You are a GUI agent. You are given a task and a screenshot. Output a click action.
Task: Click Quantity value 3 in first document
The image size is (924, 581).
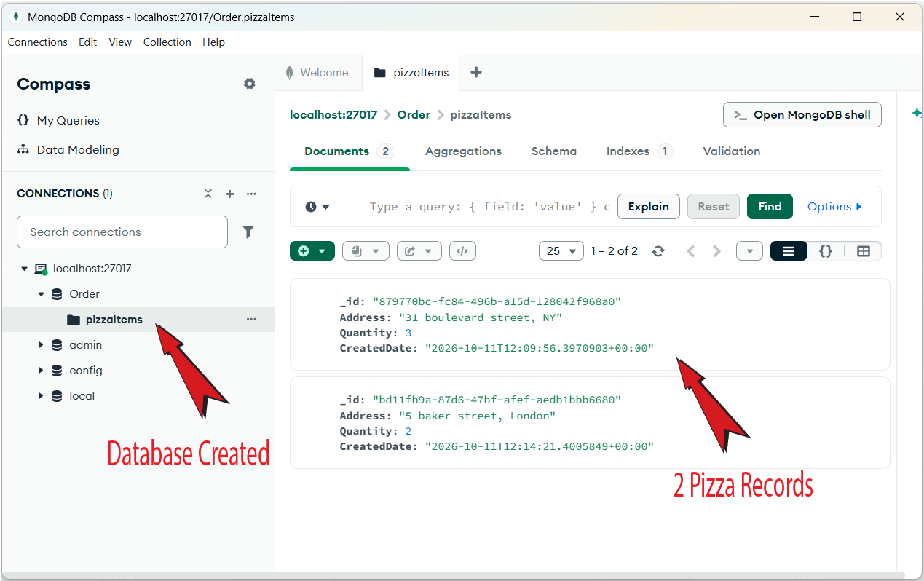pyautogui.click(x=408, y=333)
